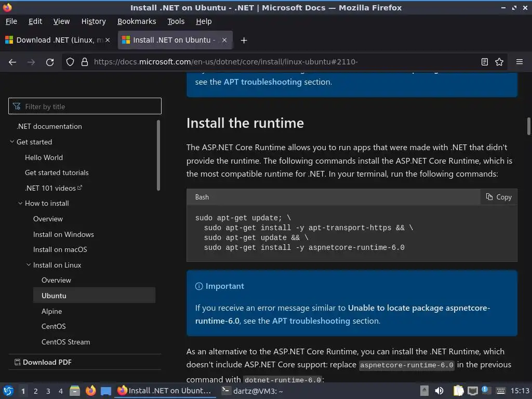The width and height of the screenshot is (532, 399).
Task: Collapse the Get started section
Action: (12, 142)
